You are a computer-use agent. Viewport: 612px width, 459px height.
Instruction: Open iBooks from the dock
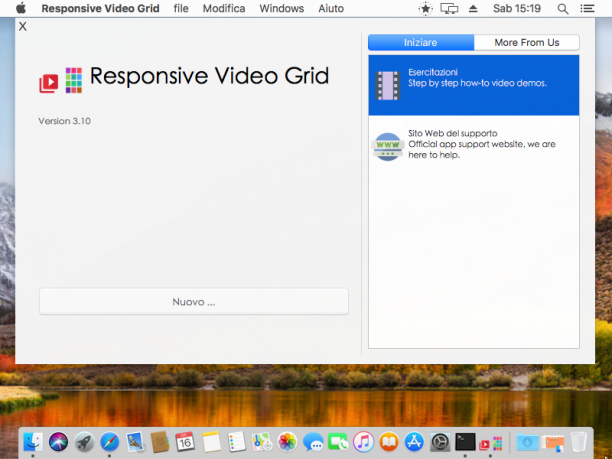tap(389, 442)
